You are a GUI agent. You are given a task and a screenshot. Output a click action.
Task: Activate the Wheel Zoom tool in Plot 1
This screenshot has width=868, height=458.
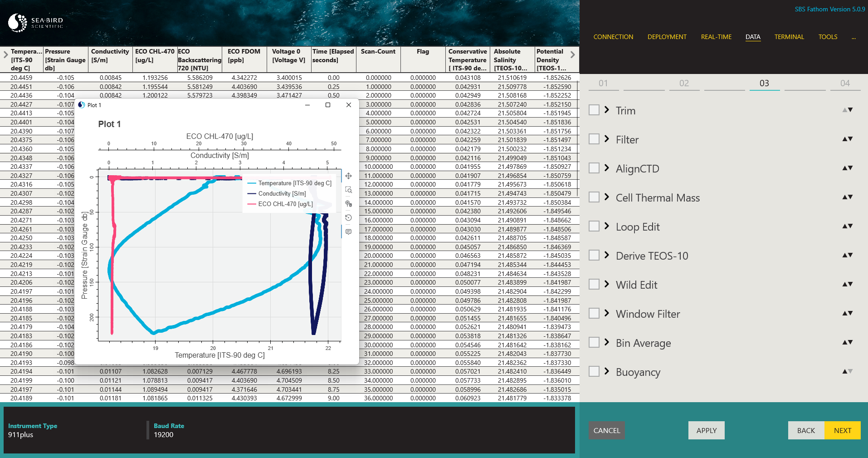[x=348, y=204]
